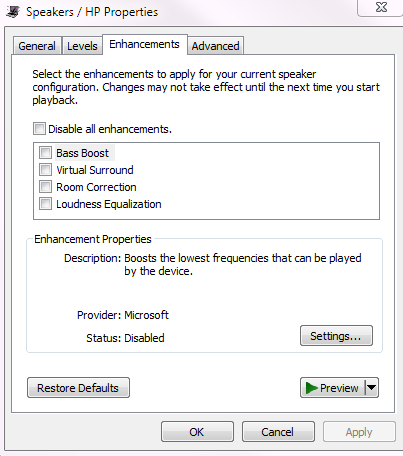Select the Enhancements tab
403x456 pixels.
(144, 44)
